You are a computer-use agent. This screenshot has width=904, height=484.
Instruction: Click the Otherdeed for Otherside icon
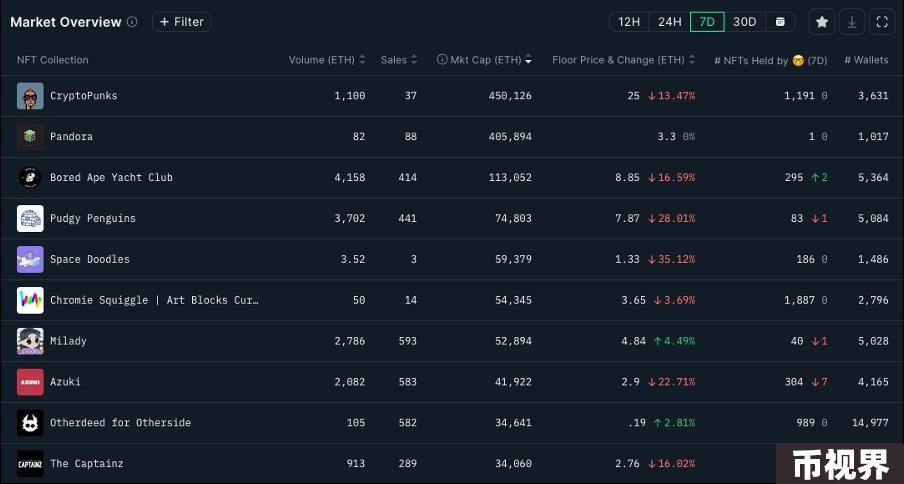pos(30,423)
